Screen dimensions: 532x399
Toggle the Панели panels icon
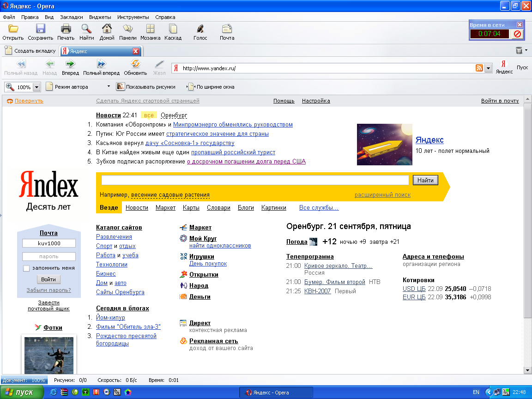click(x=127, y=29)
